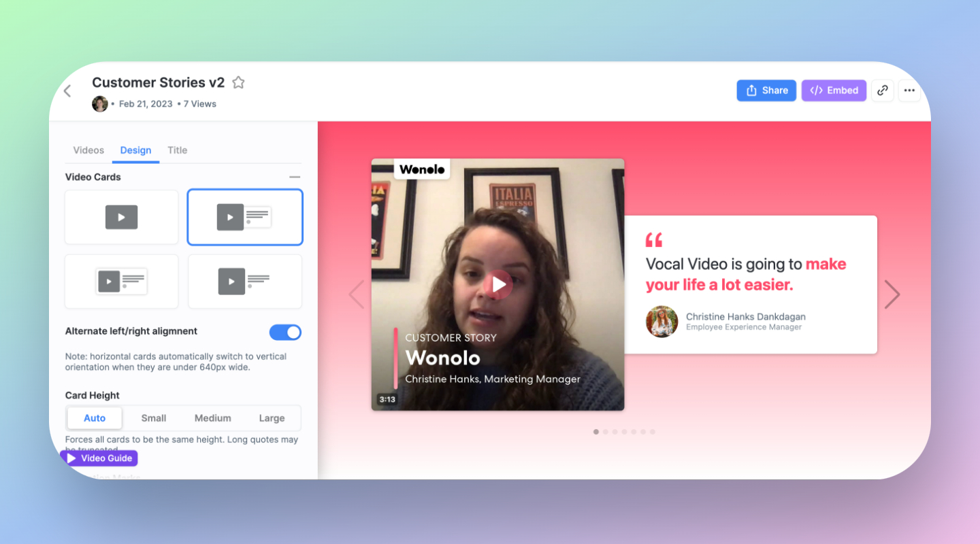Screen dimensions: 980x544
Task: Set Card Height to Large
Action: coord(272,418)
